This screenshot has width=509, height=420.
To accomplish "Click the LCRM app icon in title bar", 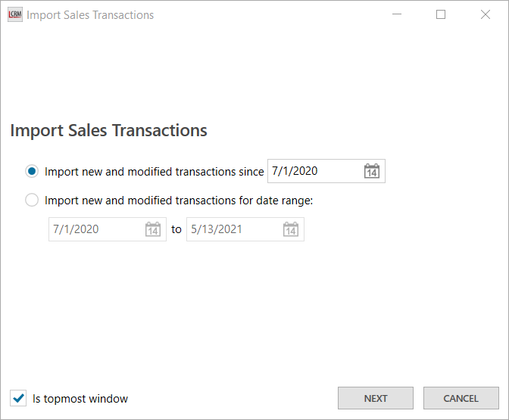I will coord(14,14).
